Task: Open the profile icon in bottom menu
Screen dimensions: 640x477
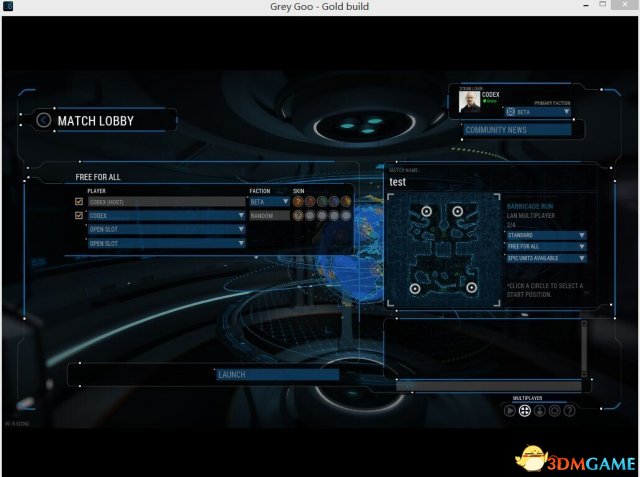Action: [x=540, y=410]
